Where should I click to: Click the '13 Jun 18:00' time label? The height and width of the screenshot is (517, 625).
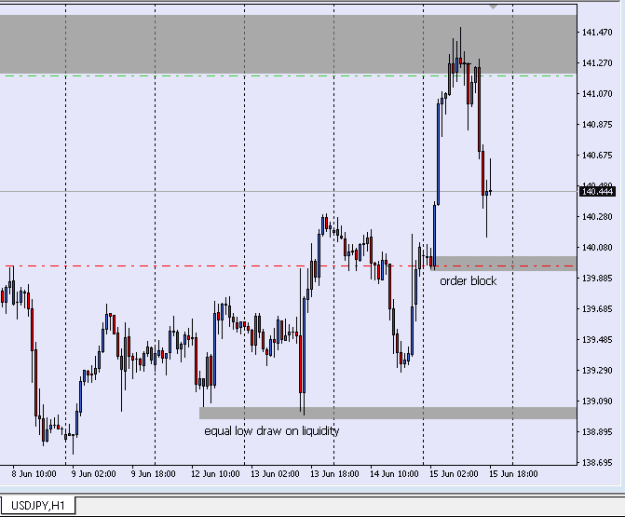pos(334,474)
